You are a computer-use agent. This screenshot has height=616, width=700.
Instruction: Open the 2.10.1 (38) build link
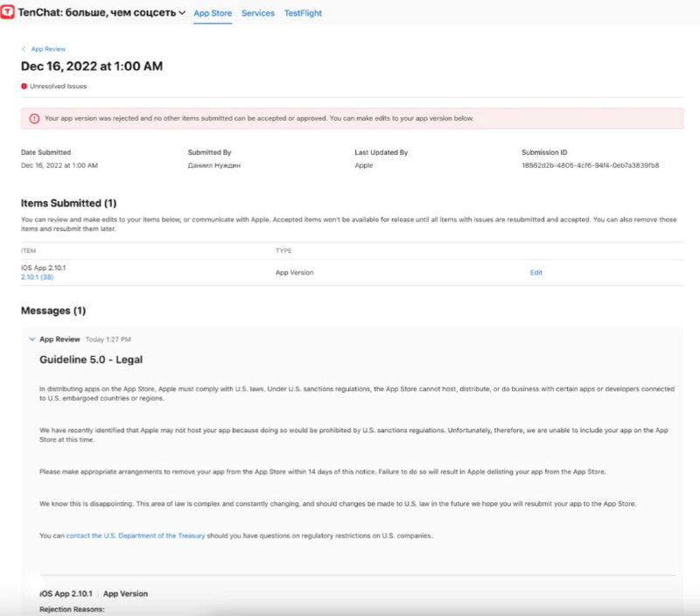[39, 278]
